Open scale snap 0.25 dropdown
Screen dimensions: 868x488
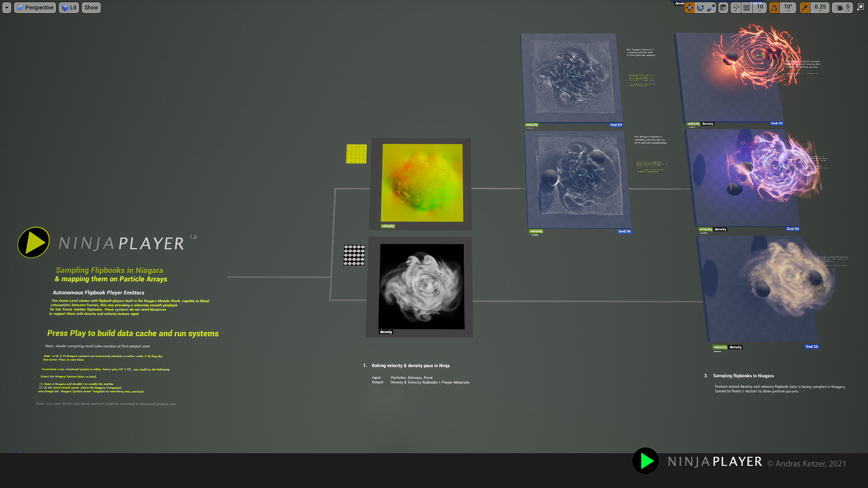point(820,8)
